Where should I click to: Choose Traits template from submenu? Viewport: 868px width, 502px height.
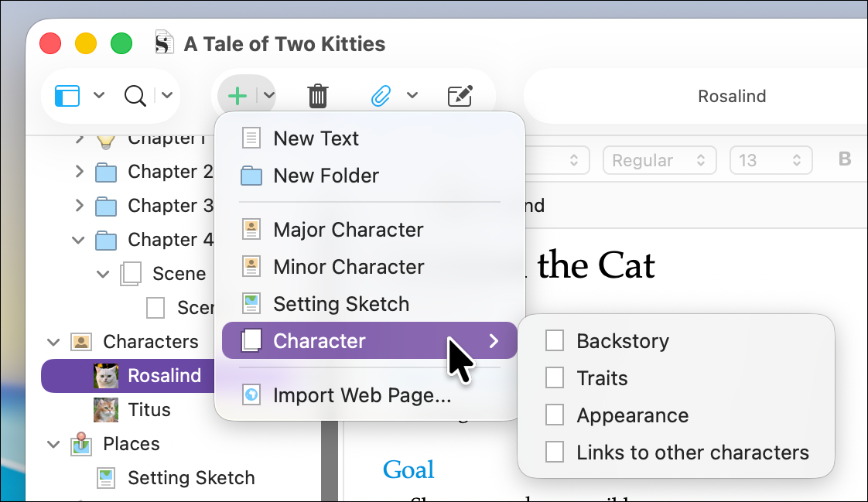[602, 378]
